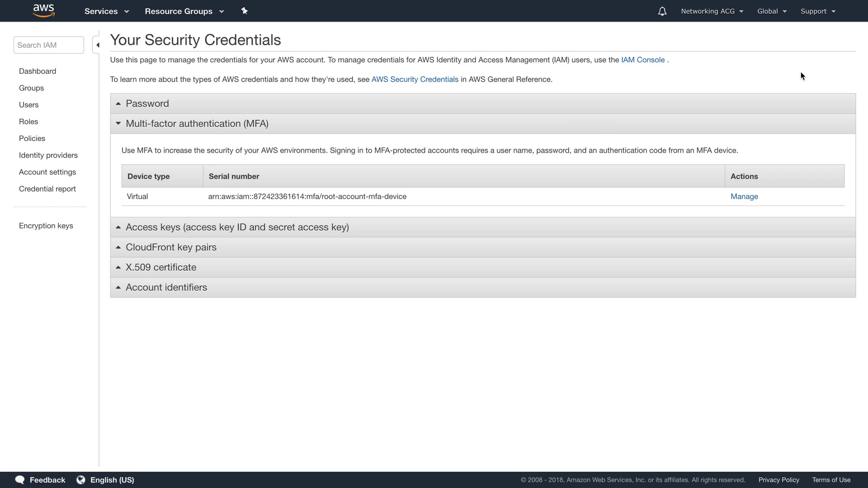Open the Services menu
The image size is (868, 488).
(x=106, y=11)
